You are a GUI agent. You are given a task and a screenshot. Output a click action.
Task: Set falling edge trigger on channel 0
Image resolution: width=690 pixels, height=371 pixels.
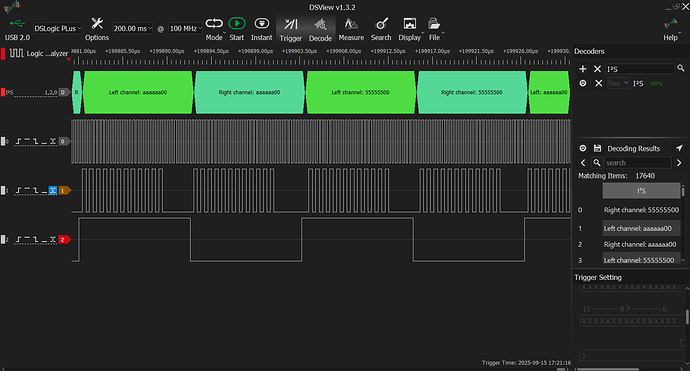36,141
